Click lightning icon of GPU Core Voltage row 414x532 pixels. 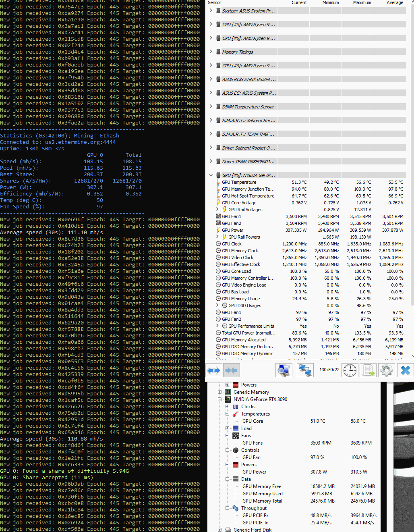coord(218,203)
